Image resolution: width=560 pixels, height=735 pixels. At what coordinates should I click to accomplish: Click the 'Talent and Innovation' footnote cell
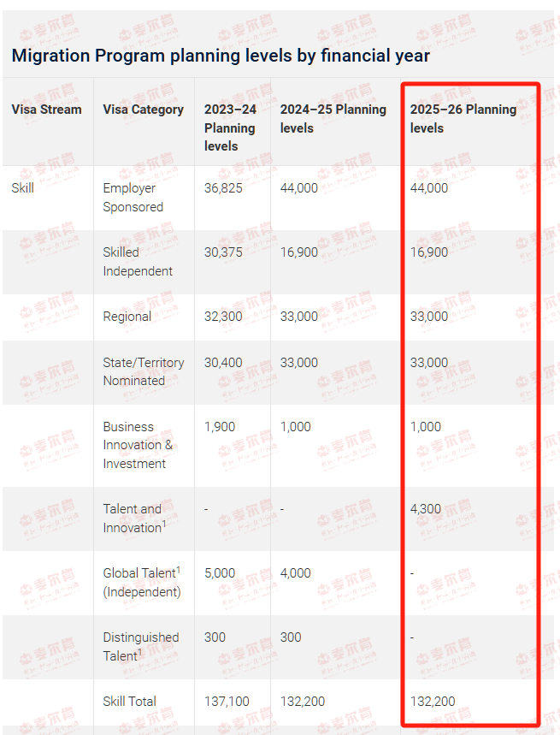coord(134,518)
